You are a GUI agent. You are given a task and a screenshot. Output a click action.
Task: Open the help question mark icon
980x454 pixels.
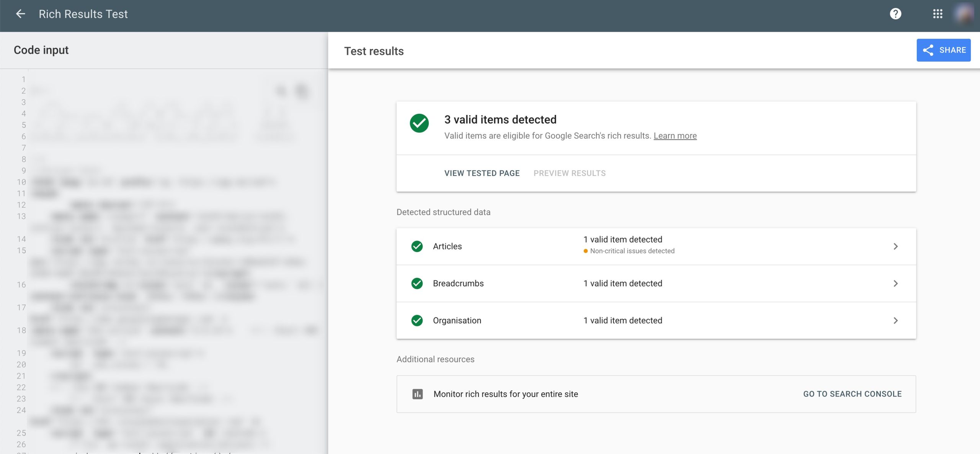[896, 14]
